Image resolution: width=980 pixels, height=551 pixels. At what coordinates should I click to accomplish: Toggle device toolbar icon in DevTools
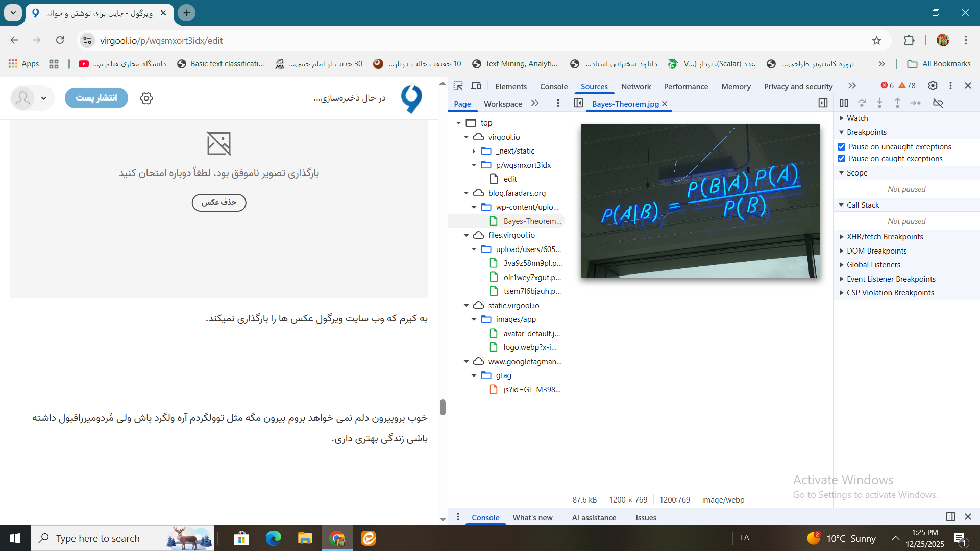pyautogui.click(x=476, y=86)
